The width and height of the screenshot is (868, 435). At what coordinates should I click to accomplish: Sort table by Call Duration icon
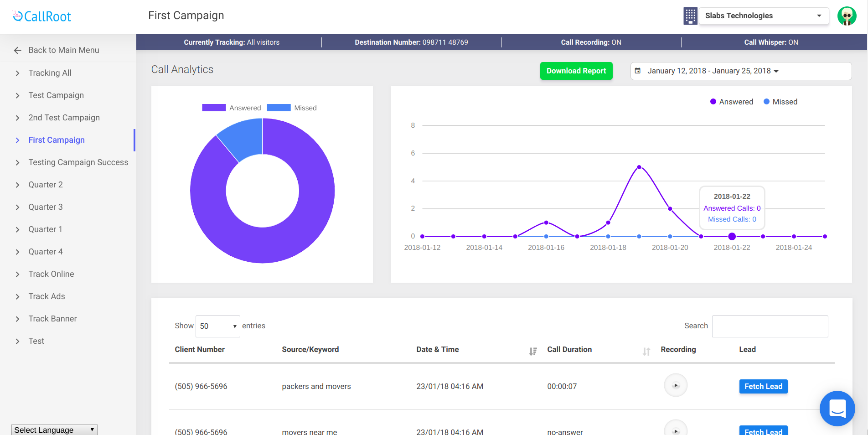tap(646, 351)
